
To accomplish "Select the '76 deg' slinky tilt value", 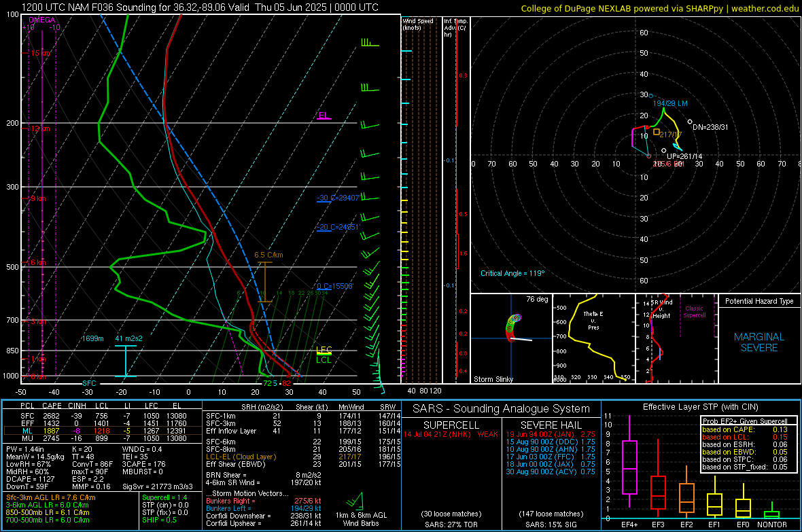I will tap(537, 299).
